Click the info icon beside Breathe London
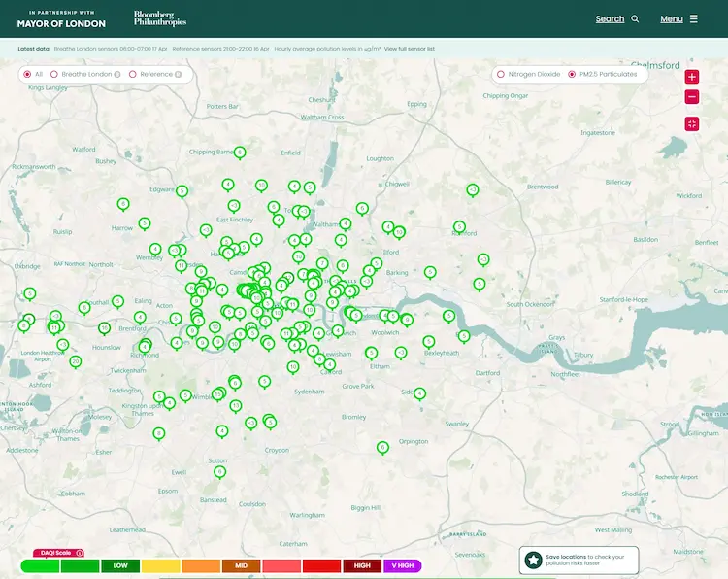The image size is (728, 579). click(117, 74)
